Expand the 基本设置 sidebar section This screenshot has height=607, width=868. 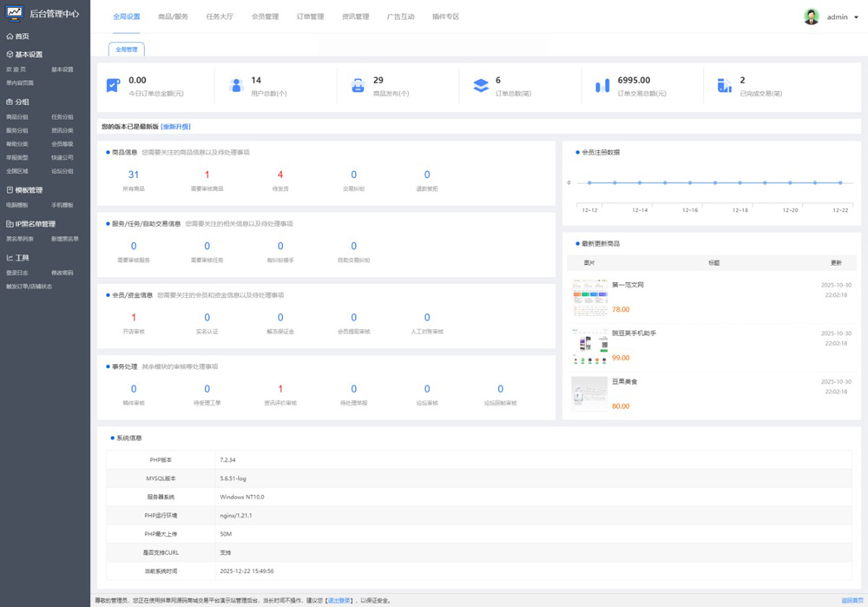tap(24, 55)
